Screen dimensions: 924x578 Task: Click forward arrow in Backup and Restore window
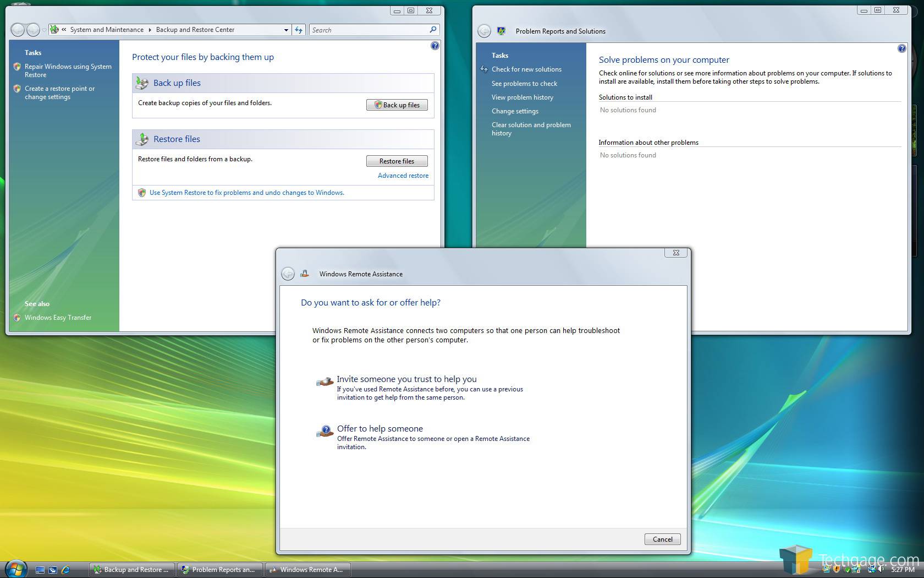pyautogui.click(x=33, y=30)
